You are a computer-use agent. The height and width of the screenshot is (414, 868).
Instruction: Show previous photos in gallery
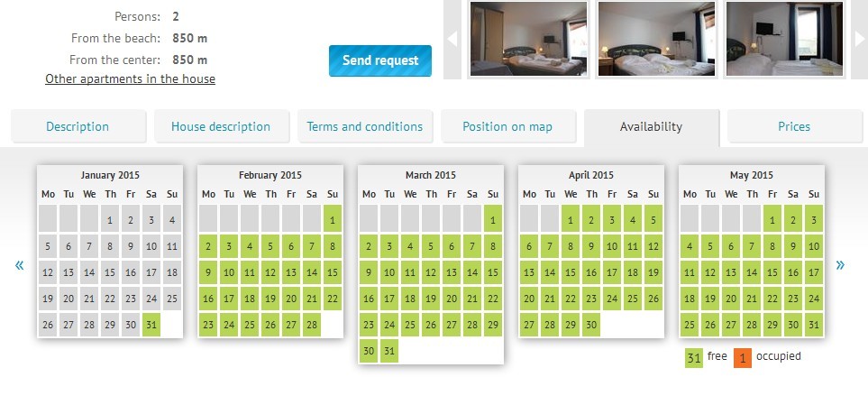[x=452, y=39]
